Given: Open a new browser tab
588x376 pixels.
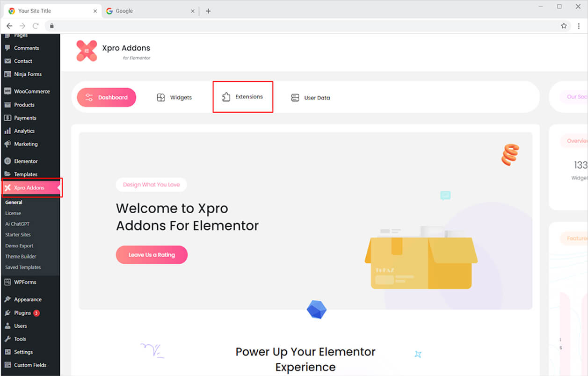Looking at the screenshot, I should (208, 11).
